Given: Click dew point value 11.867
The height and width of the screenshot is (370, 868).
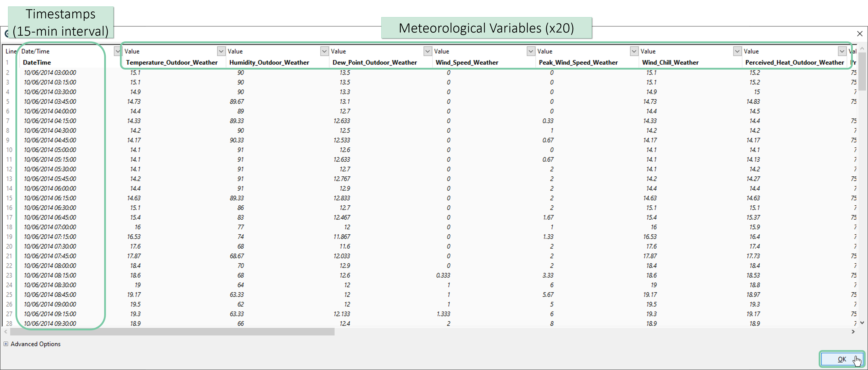Looking at the screenshot, I should (x=342, y=237).
